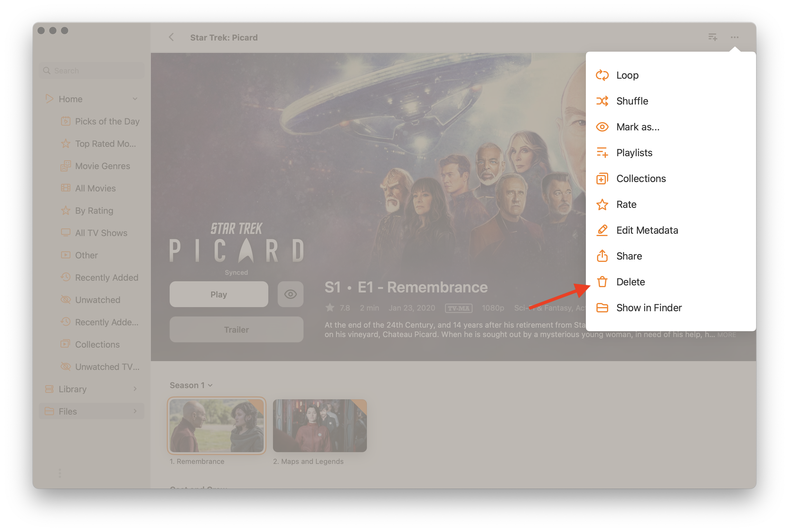Click the Loop icon in the menu

(x=602, y=75)
